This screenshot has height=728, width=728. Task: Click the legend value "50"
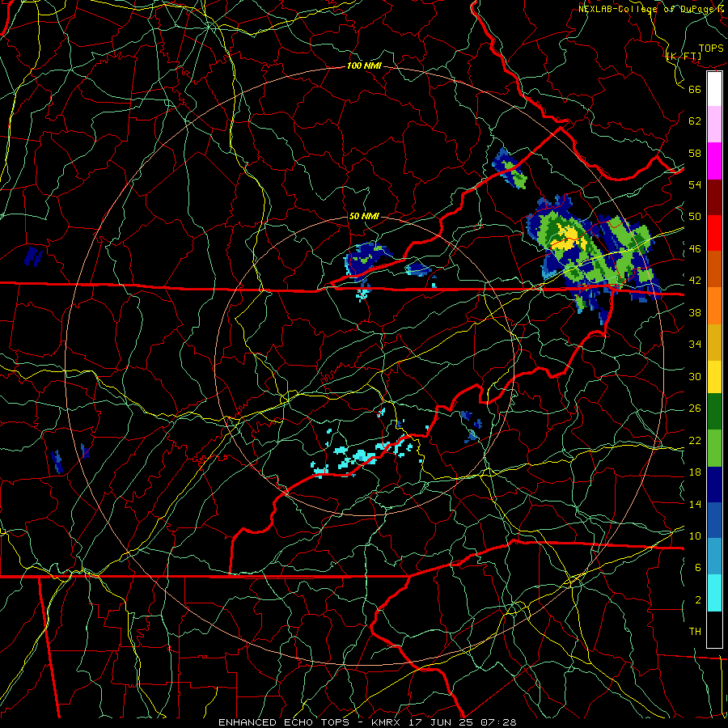(695, 217)
